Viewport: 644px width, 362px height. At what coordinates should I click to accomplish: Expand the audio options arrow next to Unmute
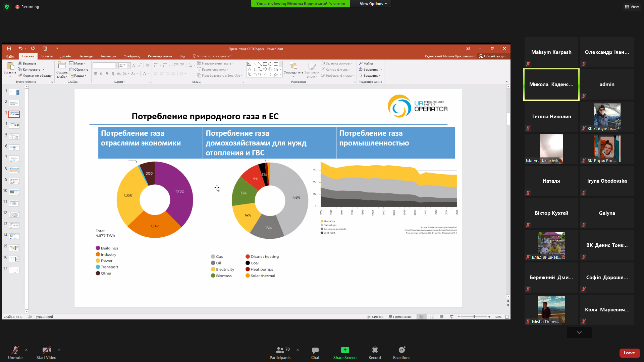(x=26, y=350)
